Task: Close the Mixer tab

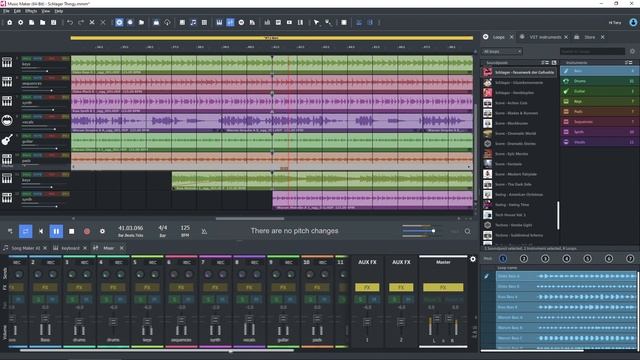Action: [x=121, y=248]
